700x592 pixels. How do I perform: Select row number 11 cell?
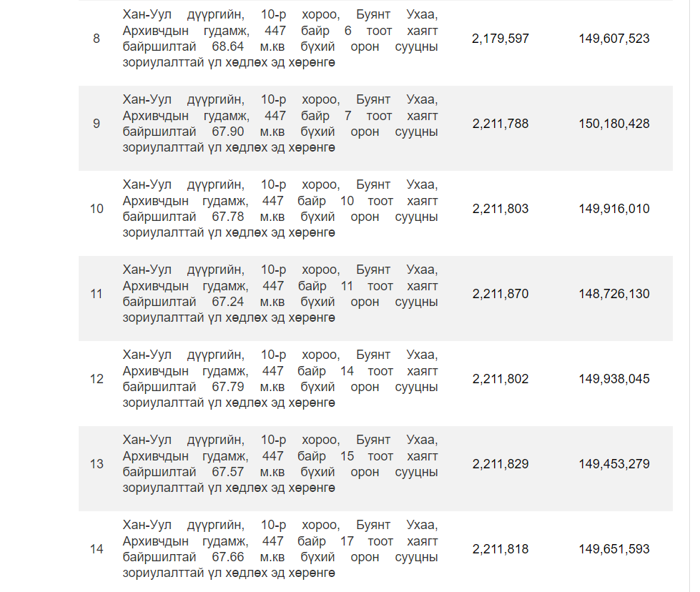[x=97, y=295]
